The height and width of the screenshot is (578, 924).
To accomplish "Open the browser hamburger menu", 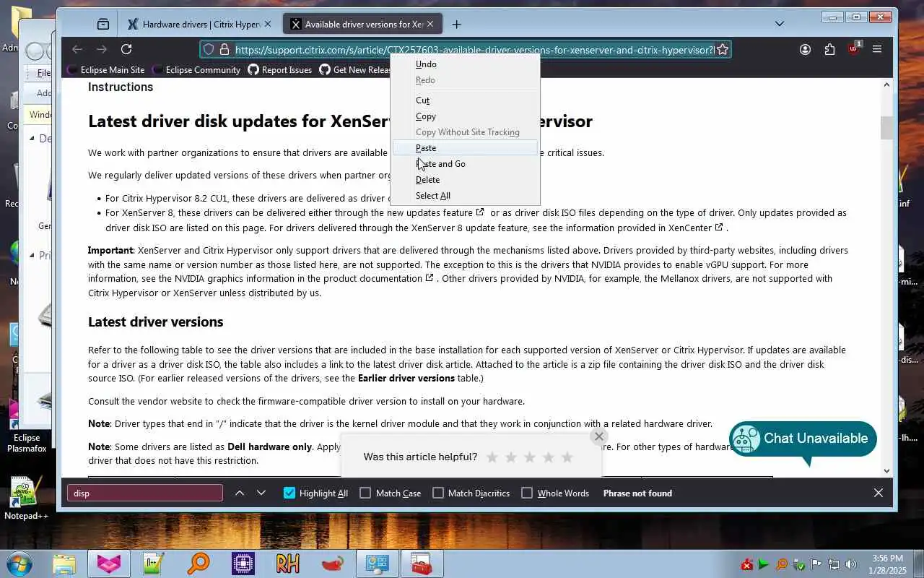I will tap(877, 49).
